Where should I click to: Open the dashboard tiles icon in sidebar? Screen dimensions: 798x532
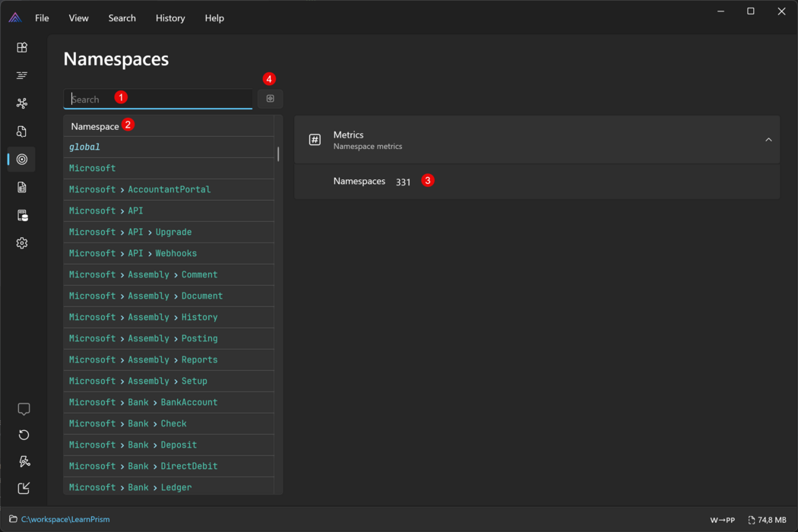(x=22, y=47)
